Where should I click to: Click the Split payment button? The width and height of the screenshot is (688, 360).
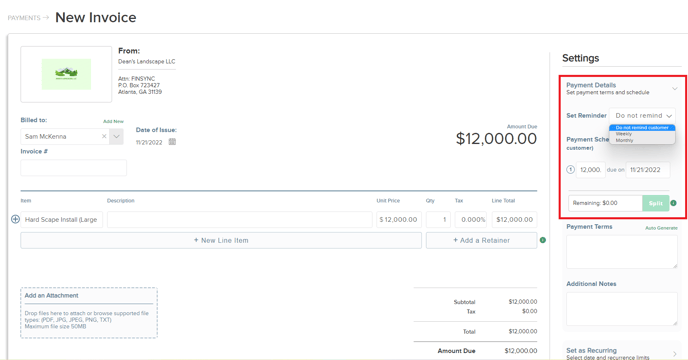click(656, 203)
